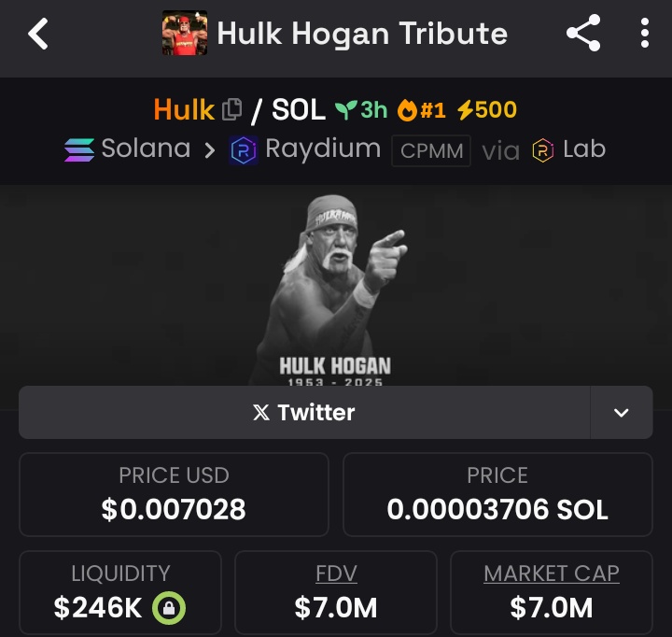
Task: Click the liquidity locked padlock icon
Action: [x=169, y=608]
